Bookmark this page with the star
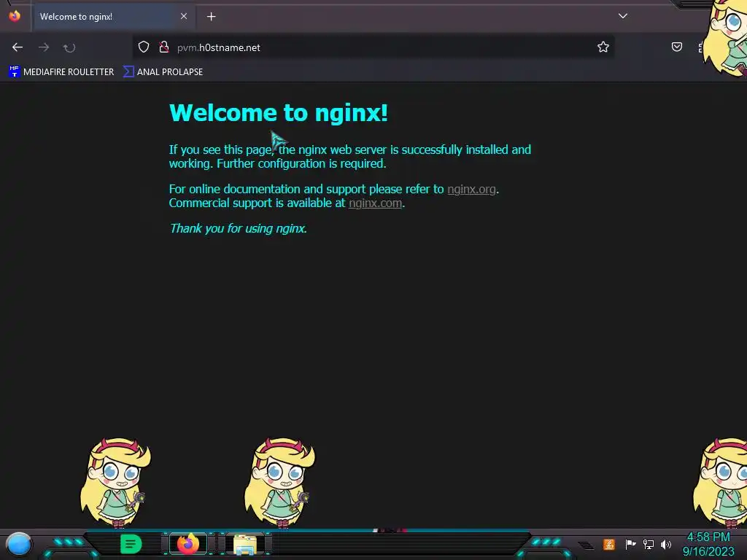The height and width of the screenshot is (560, 747). click(603, 47)
